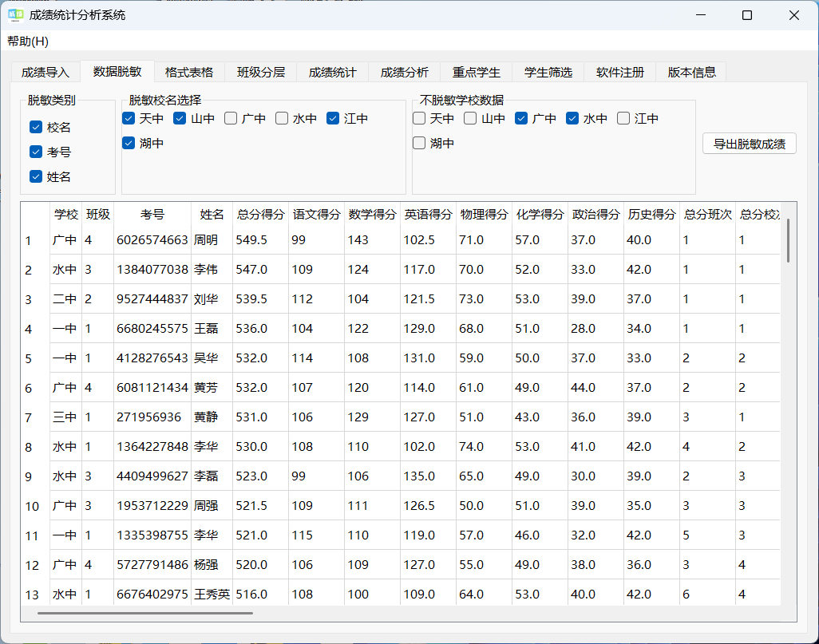Switch to the 软件注册 tab
Viewport: 819px width, 644px height.
point(619,71)
